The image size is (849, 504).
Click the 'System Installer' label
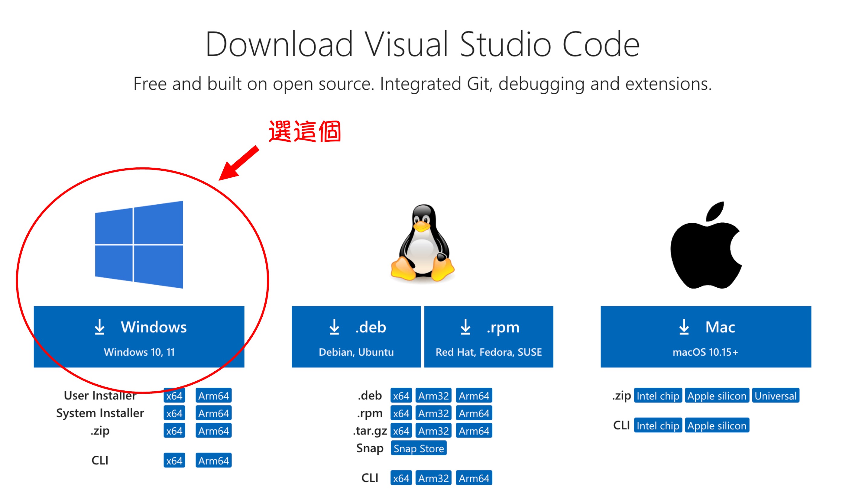[100, 413]
